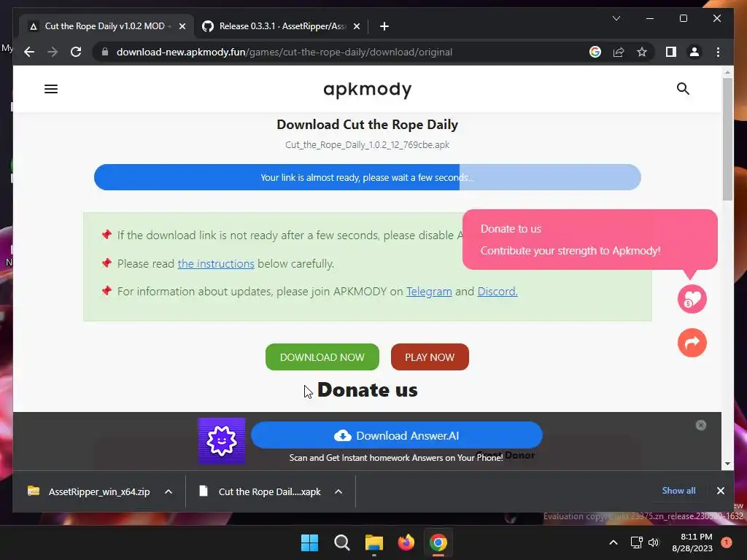
Task: Show hidden system tray icons
Action: pyautogui.click(x=613, y=542)
